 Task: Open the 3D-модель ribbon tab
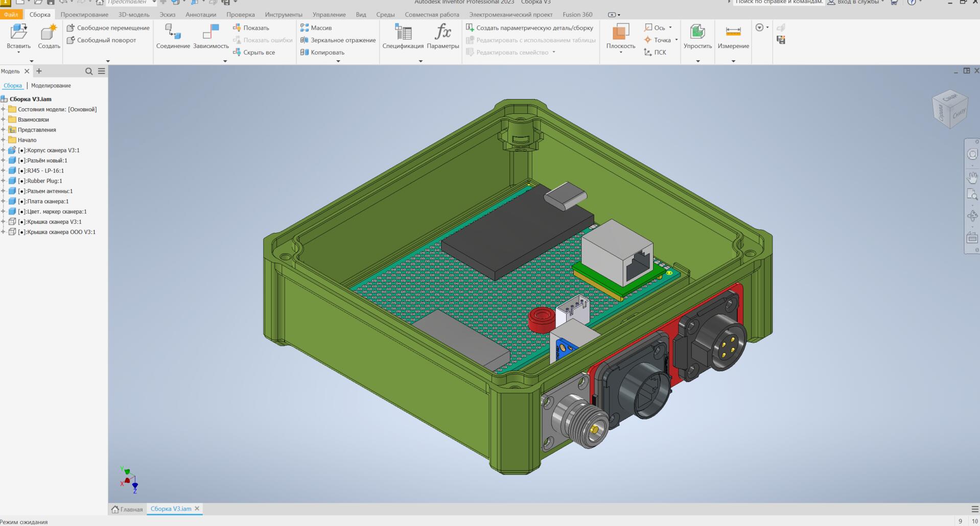tap(134, 14)
